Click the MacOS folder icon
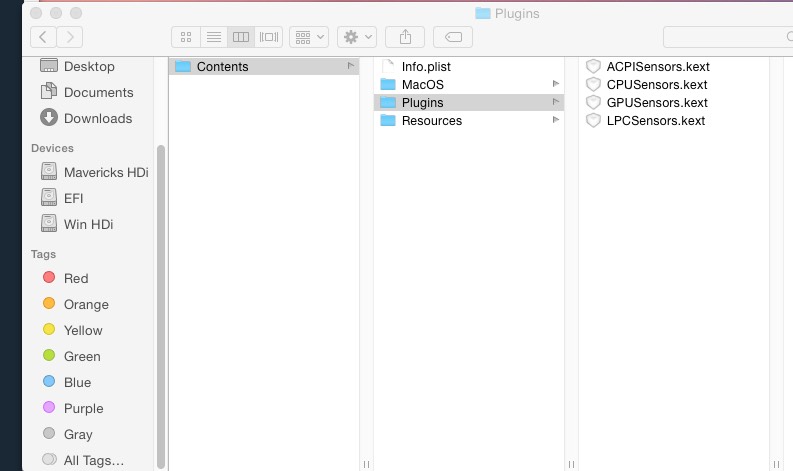This screenshot has height=471, width=793. (388, 84)
